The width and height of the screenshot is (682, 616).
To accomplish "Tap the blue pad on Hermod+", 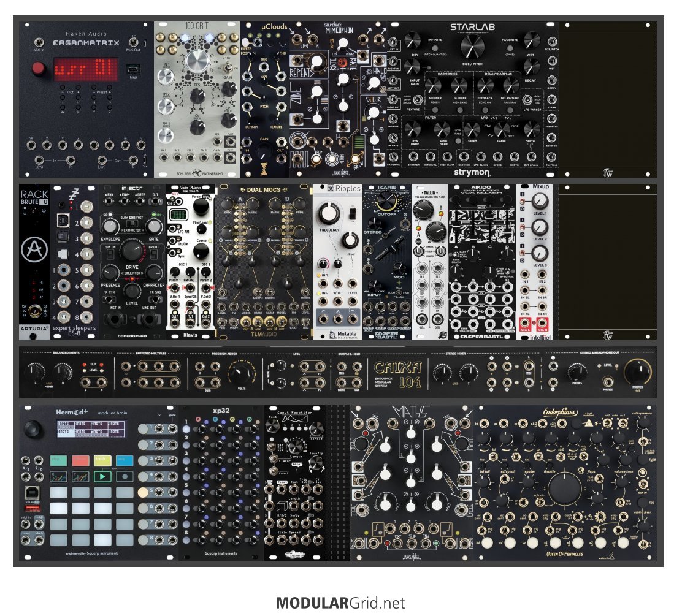I will click(125, 460).
